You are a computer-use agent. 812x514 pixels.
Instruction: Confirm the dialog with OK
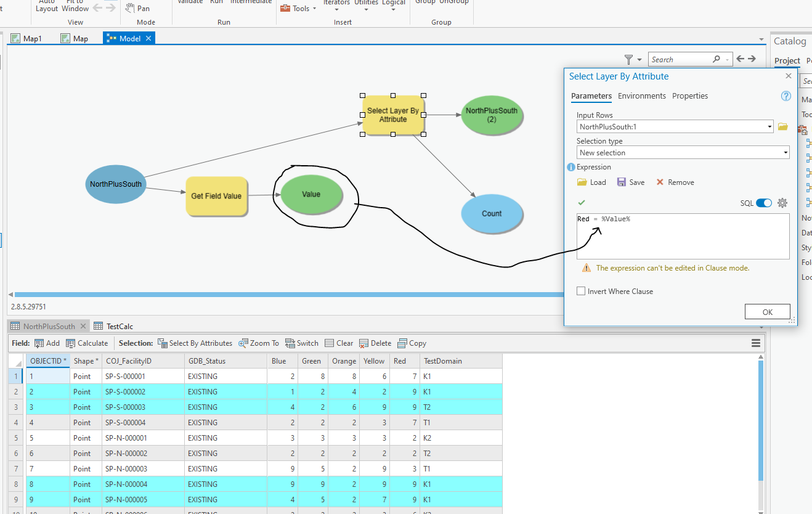767,311
